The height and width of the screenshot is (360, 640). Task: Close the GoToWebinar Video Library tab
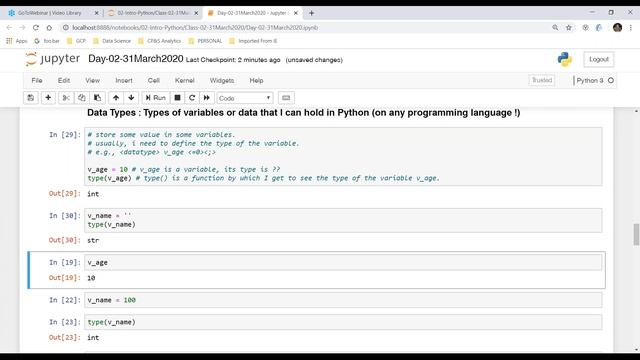tap(96, 13)
